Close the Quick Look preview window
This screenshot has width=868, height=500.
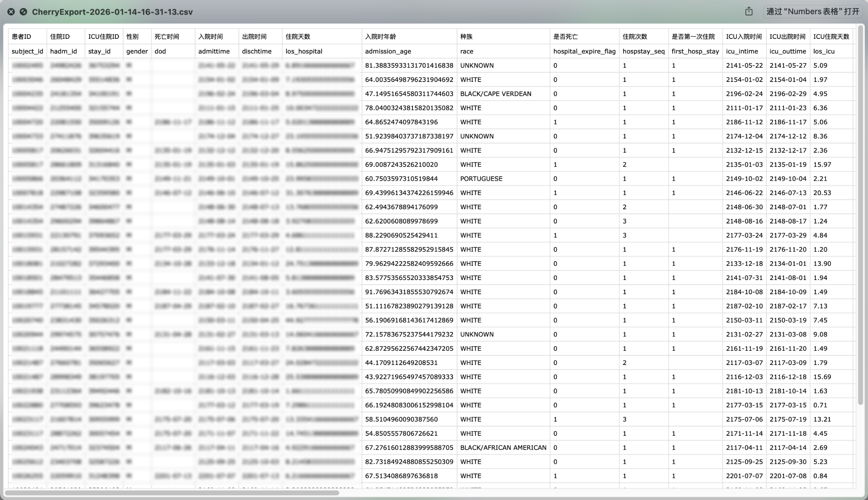11,12
